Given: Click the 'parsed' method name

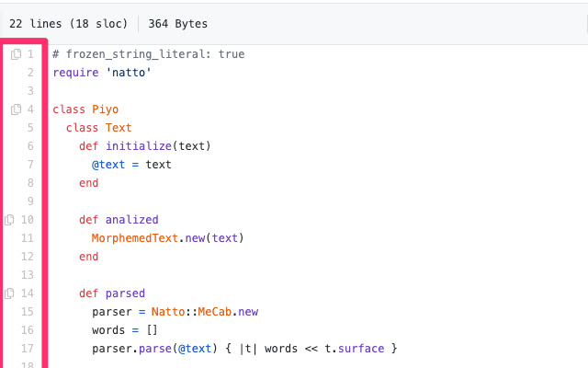Looking at the screenshot, I should 125,293.
